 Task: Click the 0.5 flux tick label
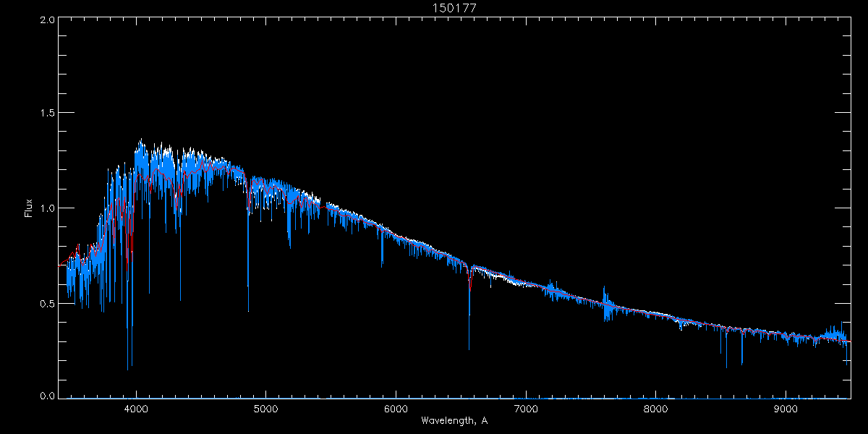pyautogui.click(x=47, y=303)
